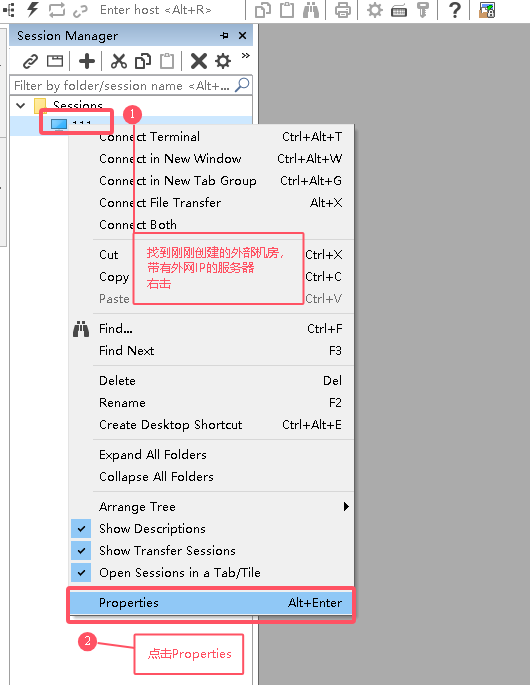Expand Session Manager toolbar overflow chevron
Screen dimensions: 530x685
tap(246, 55)
